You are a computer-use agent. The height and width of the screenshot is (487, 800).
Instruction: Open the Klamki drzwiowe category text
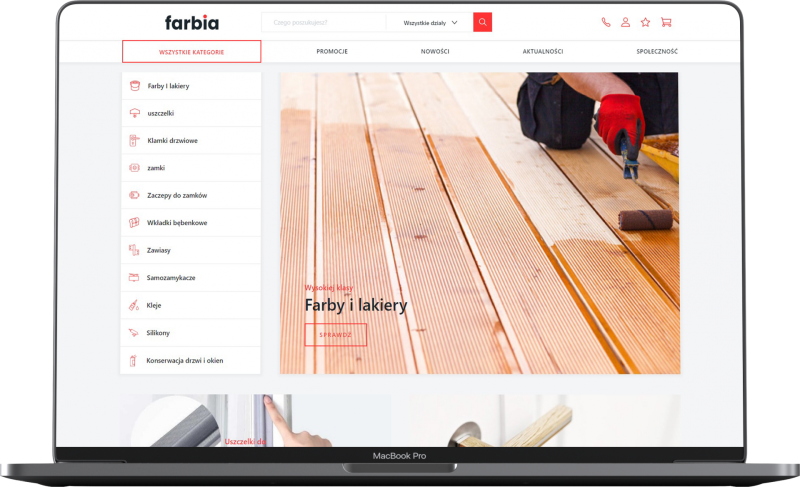pos(172,141)
